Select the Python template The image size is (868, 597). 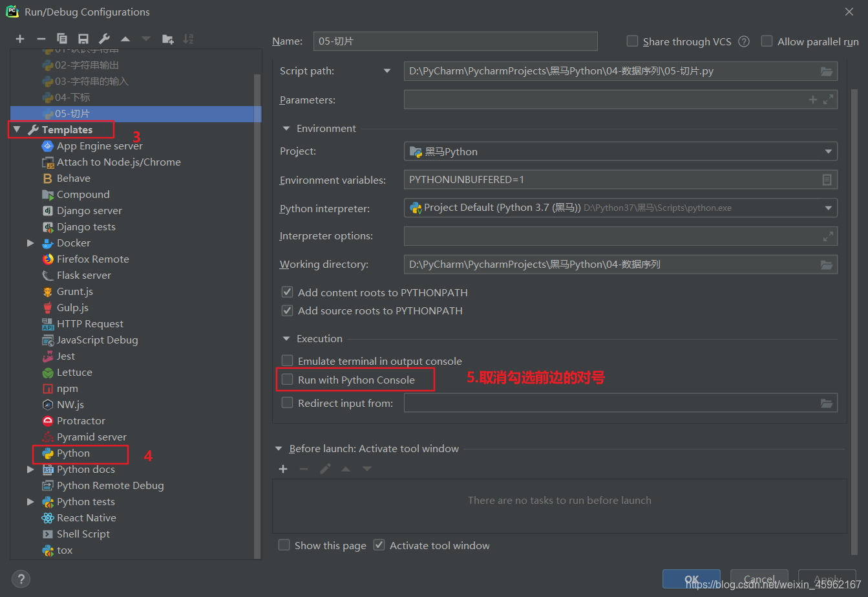[73, 453]
